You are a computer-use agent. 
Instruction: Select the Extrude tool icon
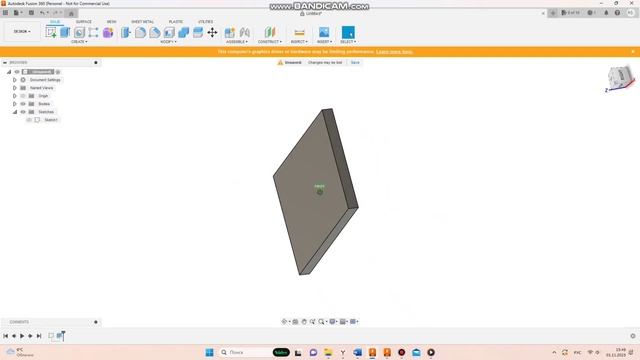(x=65, y=32)
